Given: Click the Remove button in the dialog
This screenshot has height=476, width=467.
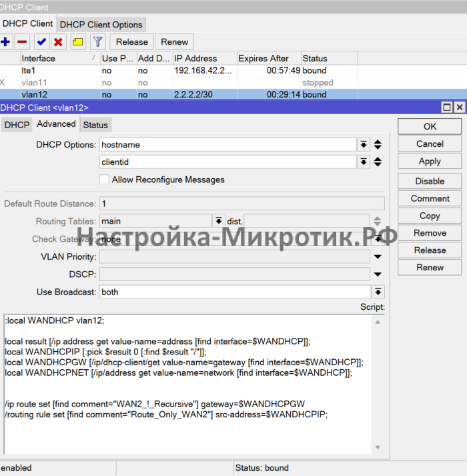Looking at the screenshot, I should coord(430,233).
